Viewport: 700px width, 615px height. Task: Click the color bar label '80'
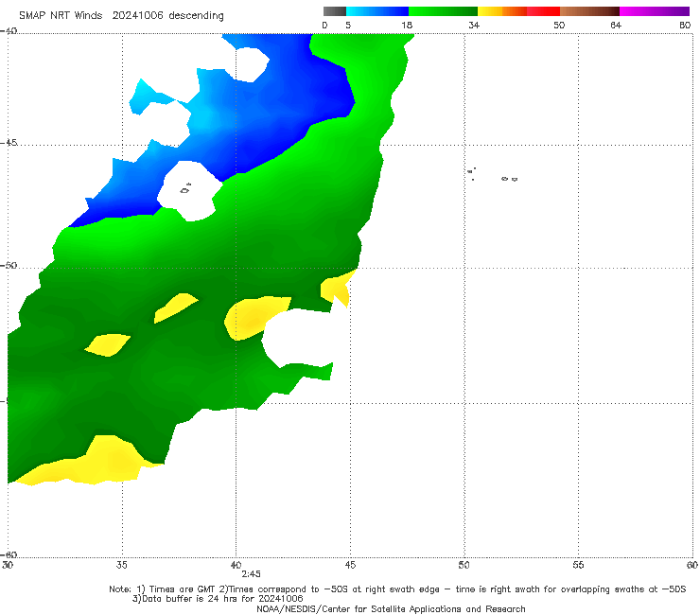click(685, 25)
